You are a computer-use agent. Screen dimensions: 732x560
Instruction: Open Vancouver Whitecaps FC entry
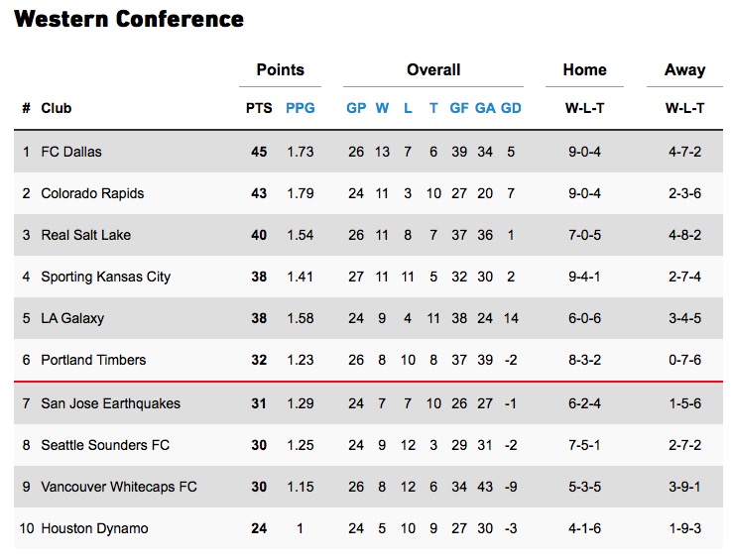[x=119, y=487]
